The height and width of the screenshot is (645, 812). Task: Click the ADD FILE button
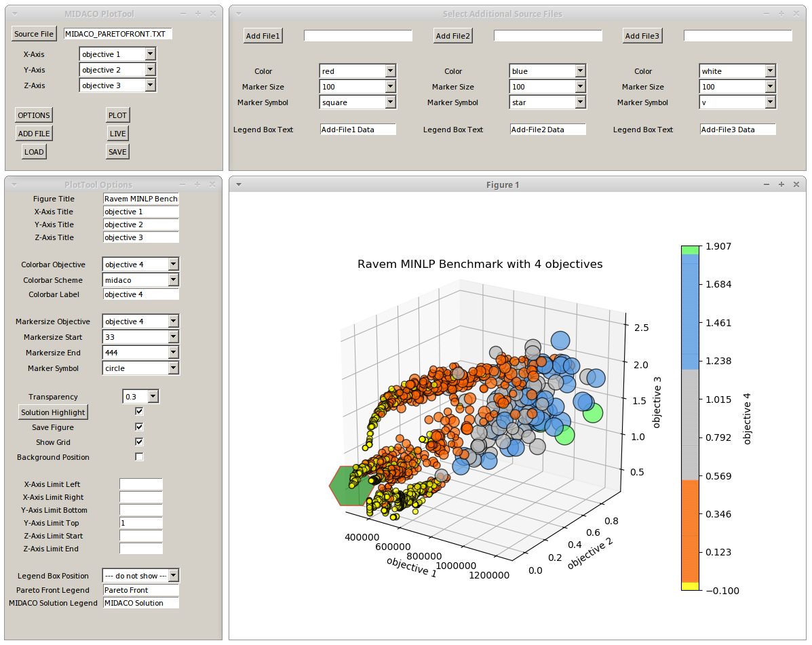tap(34, 134)
